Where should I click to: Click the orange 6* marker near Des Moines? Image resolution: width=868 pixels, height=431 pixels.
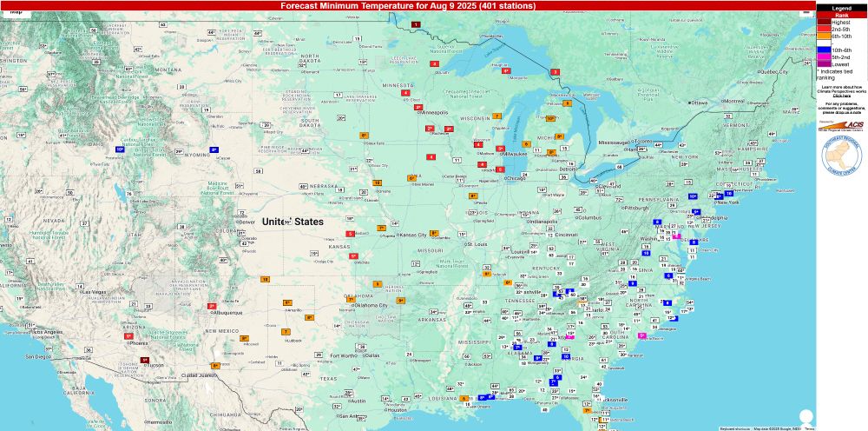(411, 178)
